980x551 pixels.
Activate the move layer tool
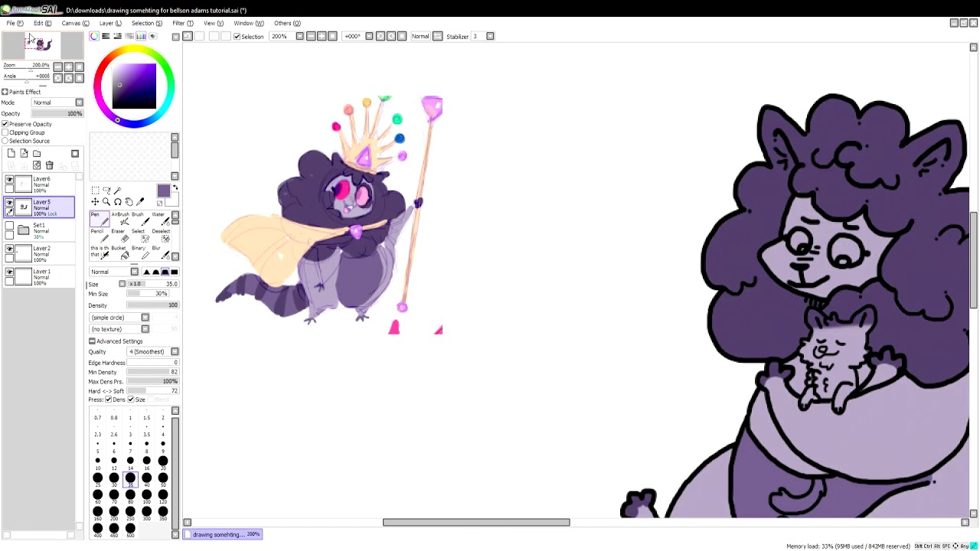tap(95, 202)
